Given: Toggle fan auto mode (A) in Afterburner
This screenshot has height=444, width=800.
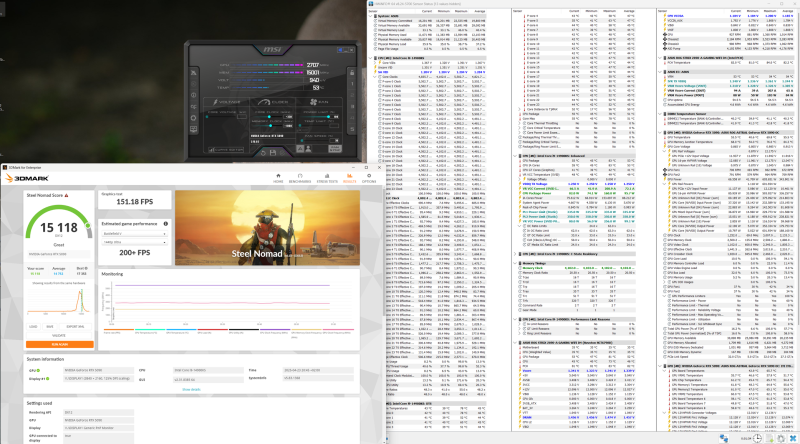Looking at the screenshot, I should tap(300, 149).
